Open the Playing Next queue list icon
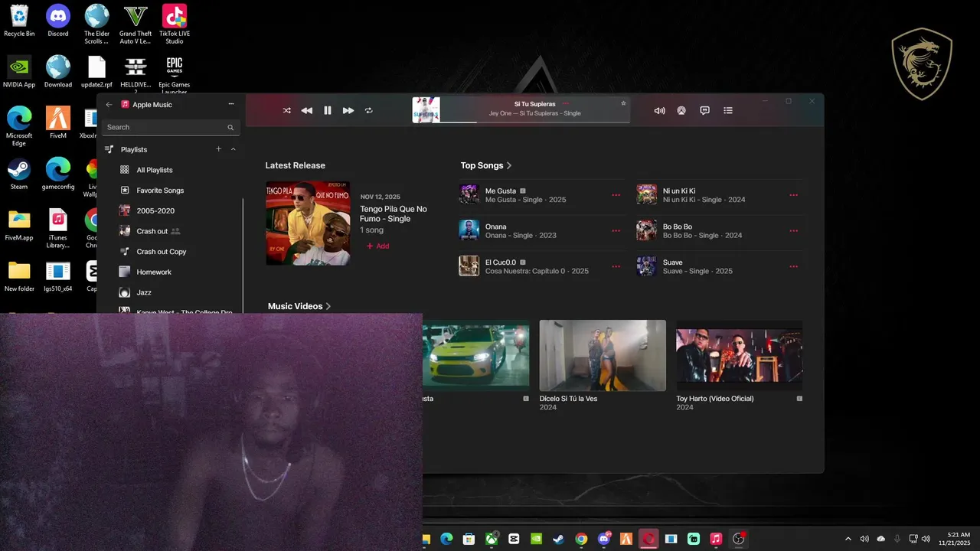Image resolution: width=980 pixels, height=551 pixels. [728, 110]
